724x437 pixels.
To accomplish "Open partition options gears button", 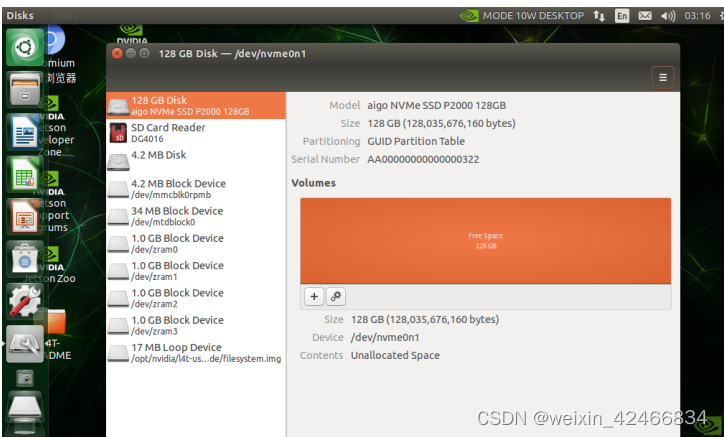I will click(336, 296).
